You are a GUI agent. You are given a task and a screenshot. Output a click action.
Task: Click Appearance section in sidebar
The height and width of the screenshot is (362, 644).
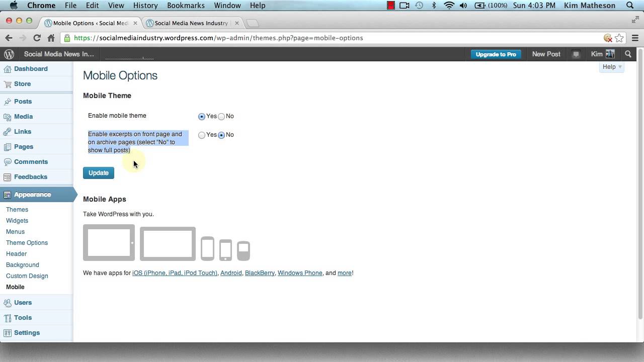(36, 195)
